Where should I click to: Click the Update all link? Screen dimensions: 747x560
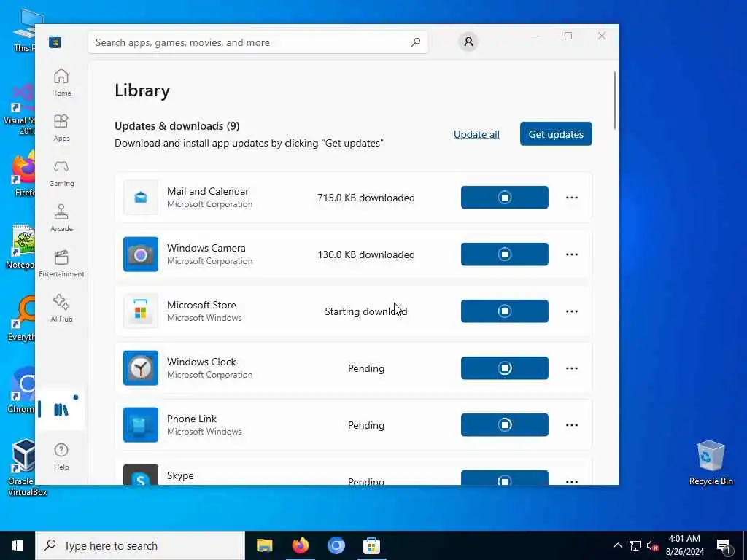tap(476, 134)
